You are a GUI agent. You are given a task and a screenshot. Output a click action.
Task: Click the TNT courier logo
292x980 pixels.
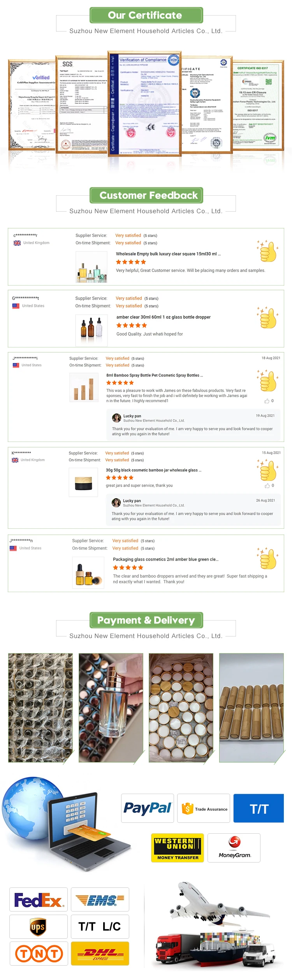[x=39, y=954]
